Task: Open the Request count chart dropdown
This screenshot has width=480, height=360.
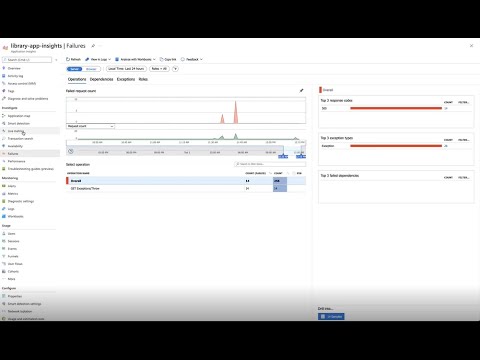Action: tap(90, 126)
